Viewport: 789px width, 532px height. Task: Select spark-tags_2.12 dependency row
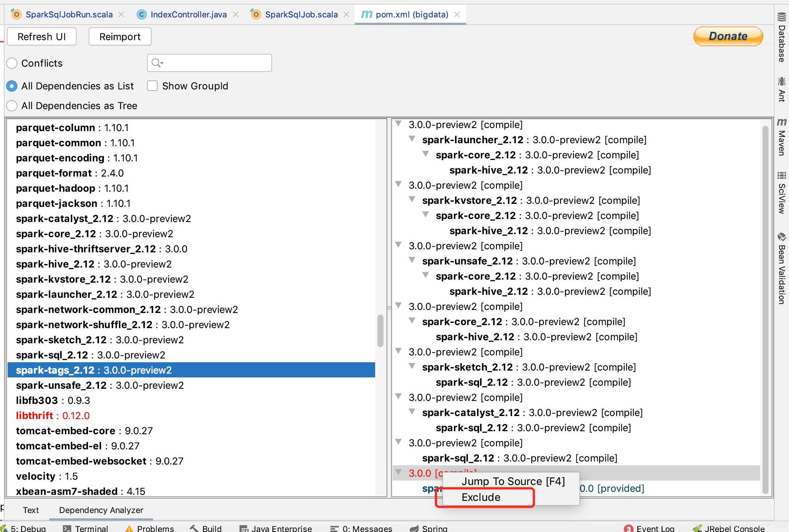[x=191, y=370]
